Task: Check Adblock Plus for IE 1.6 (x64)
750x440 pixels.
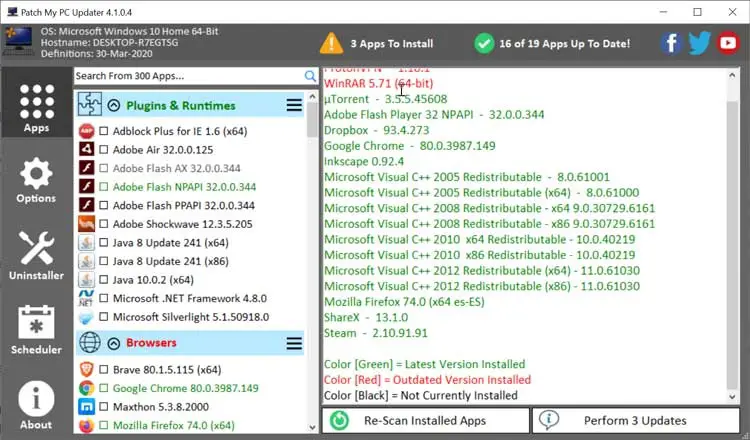Action: point(103,131)
